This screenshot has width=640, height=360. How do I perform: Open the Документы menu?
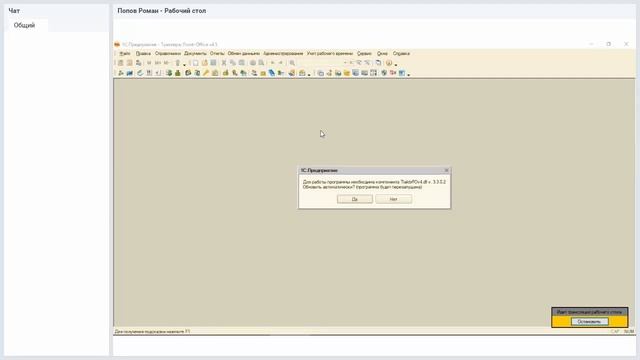(x=195, y=53)
